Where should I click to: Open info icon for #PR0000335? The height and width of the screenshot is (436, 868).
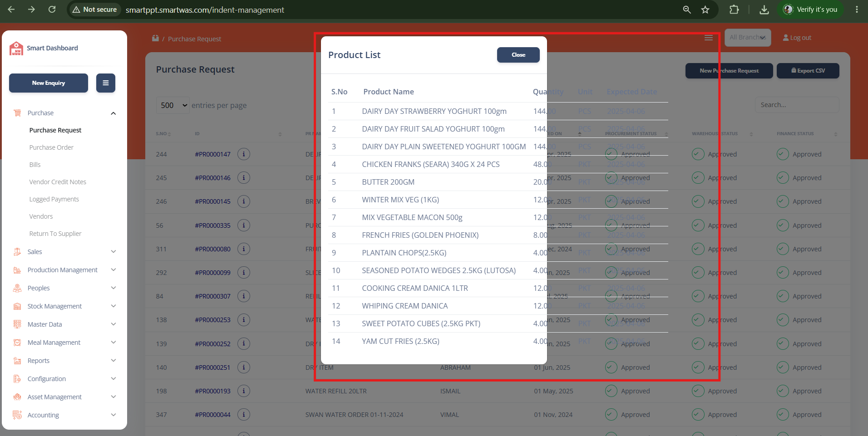pos(244,225)
